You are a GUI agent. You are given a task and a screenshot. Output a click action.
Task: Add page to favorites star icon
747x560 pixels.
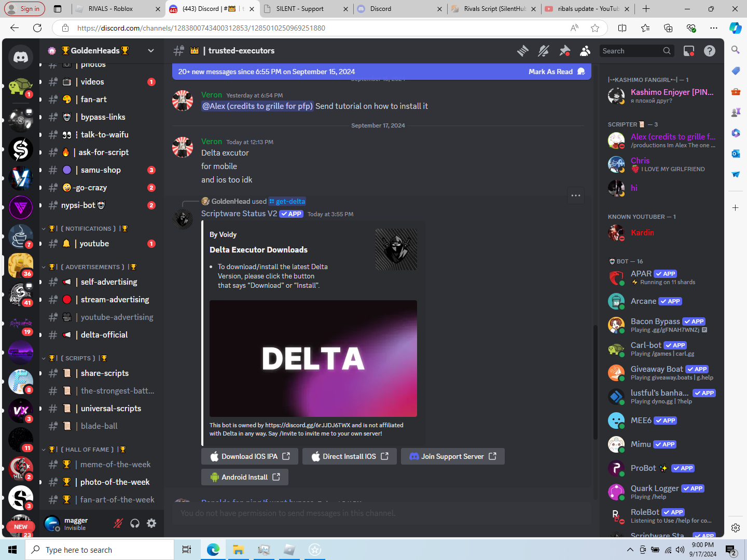595,28
